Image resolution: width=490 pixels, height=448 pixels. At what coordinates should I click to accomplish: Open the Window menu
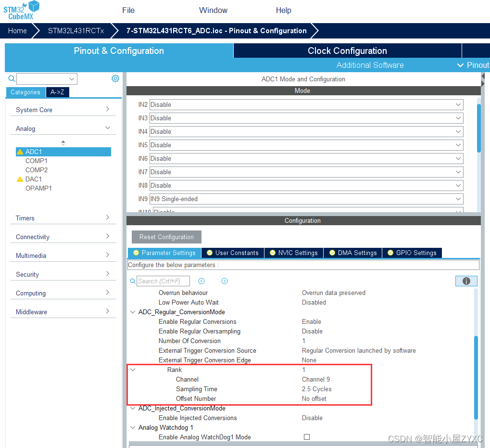[x=213, y=10]
